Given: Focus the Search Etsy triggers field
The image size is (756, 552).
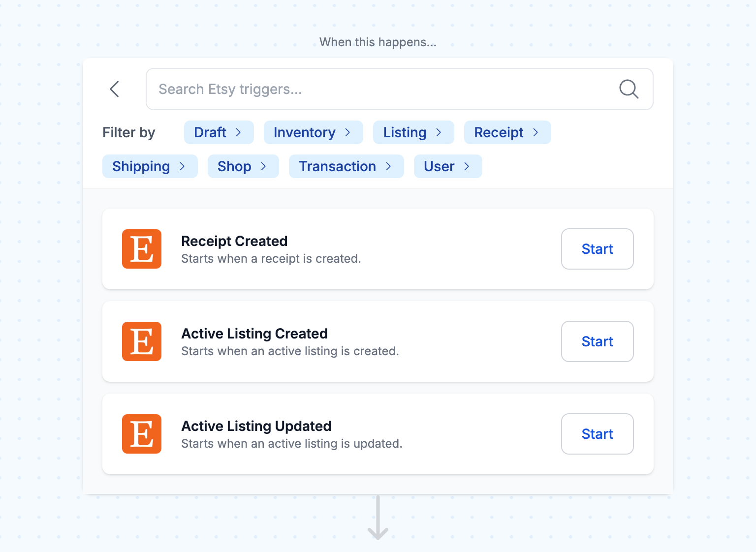Looking at the screenshot, I should (399, 89).
